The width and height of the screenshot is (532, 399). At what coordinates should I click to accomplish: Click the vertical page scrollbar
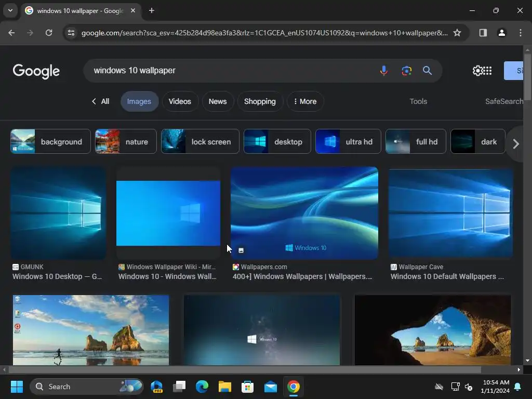(527, 78)
